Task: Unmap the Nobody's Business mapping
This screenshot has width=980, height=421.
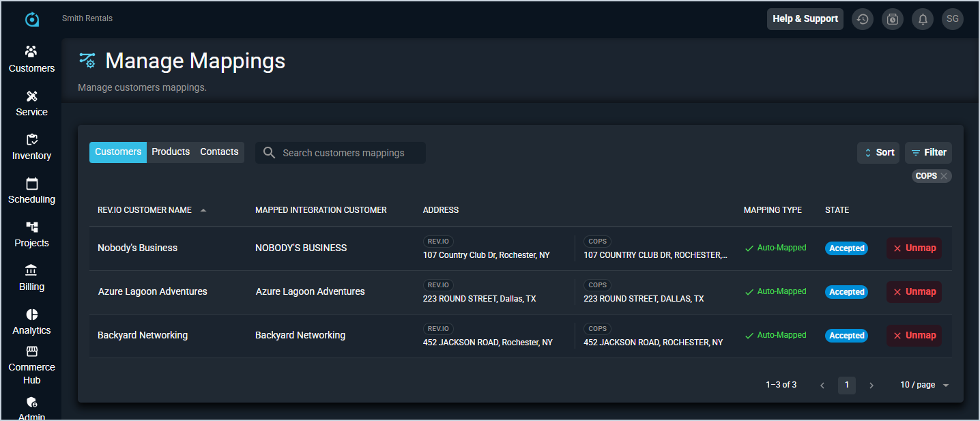Action: 914,248
